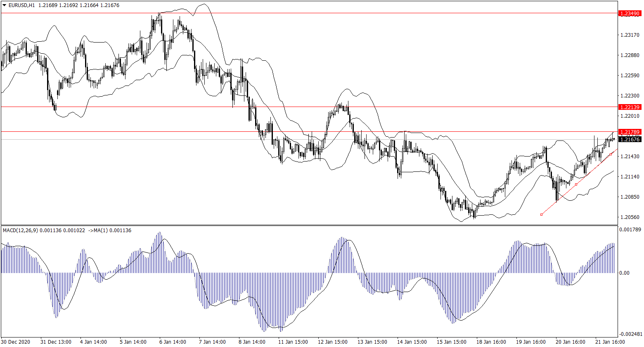Click the 0.00 level on MACD scale
Image resolution: width=644 pixels, height=347 pixels.
tap(625, 273)
